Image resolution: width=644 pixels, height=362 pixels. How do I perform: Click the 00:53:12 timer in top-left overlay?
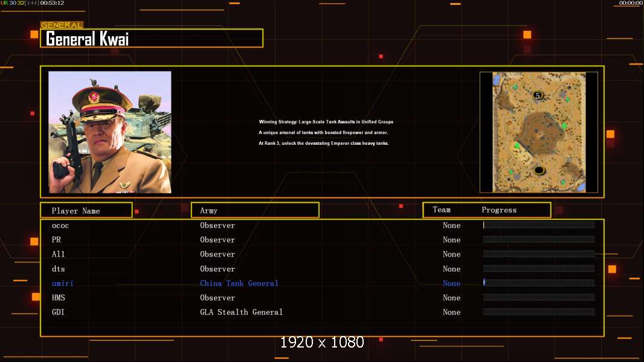(x=52, y=3)
